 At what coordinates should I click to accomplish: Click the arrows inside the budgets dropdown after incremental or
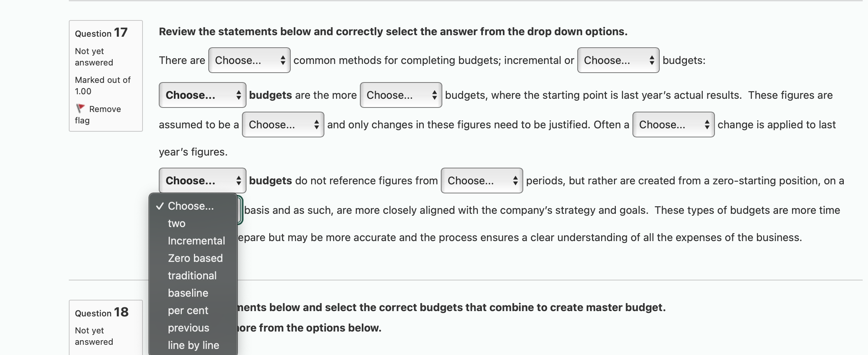[651, 60]
